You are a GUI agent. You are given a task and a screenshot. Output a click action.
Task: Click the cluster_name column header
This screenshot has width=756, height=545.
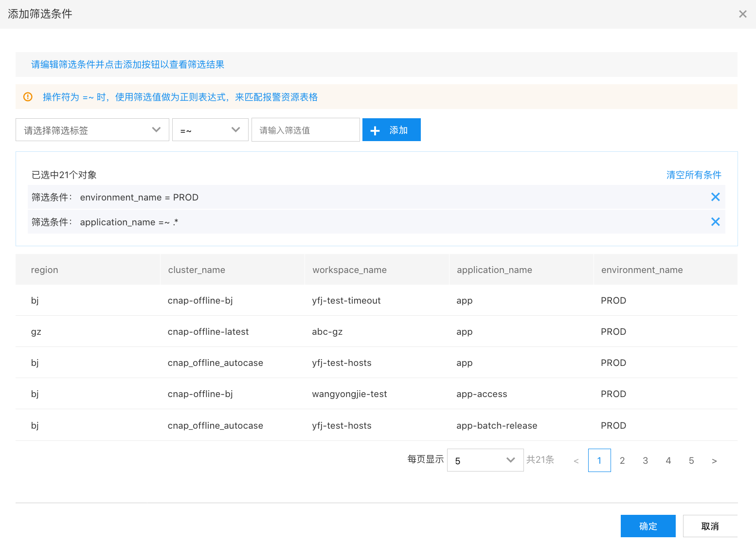(232, 270)
